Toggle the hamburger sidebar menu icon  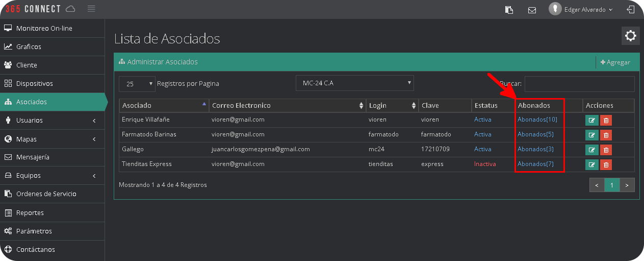(x=91, y=9)
